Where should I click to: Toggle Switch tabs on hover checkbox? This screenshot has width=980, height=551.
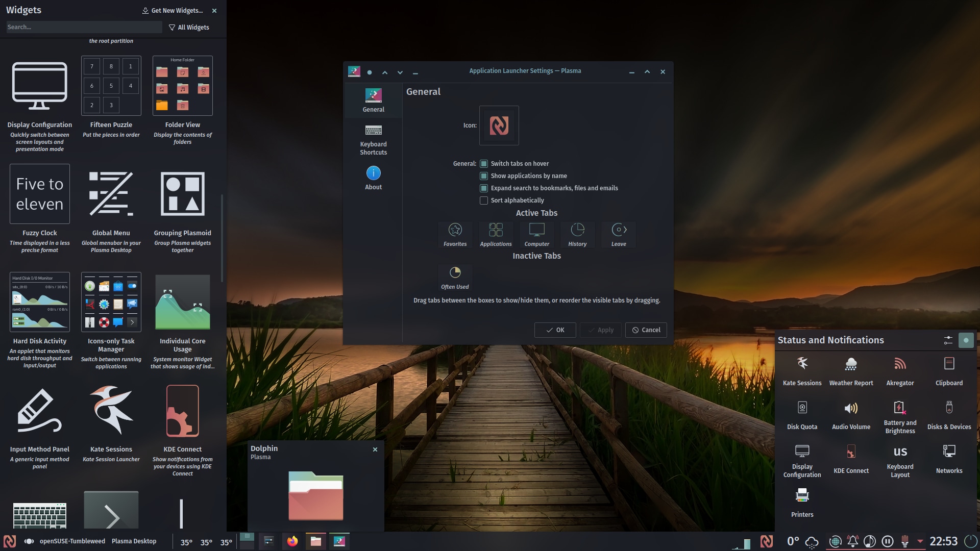click(x=483, y=164)
